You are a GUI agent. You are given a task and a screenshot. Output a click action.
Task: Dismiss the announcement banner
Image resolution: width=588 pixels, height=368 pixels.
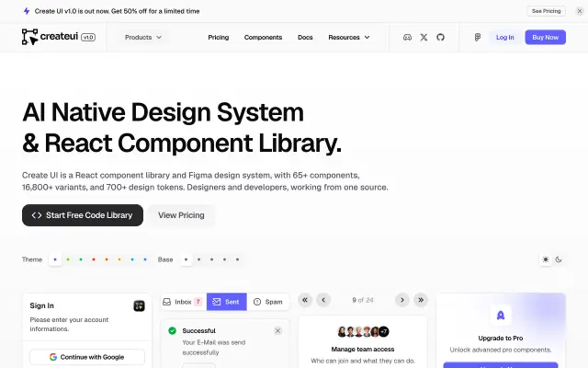coord(580,11)
